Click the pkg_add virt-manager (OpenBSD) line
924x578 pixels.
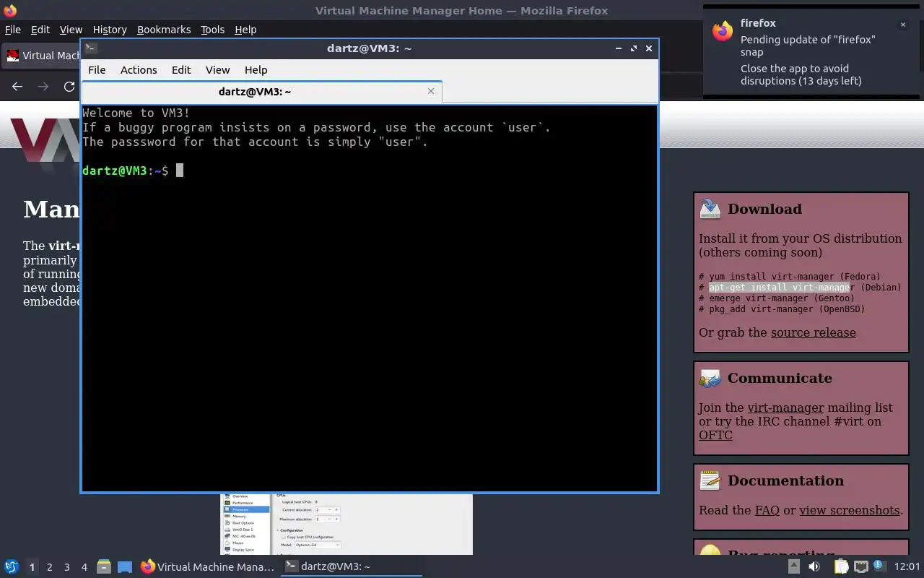pos(782,309)
